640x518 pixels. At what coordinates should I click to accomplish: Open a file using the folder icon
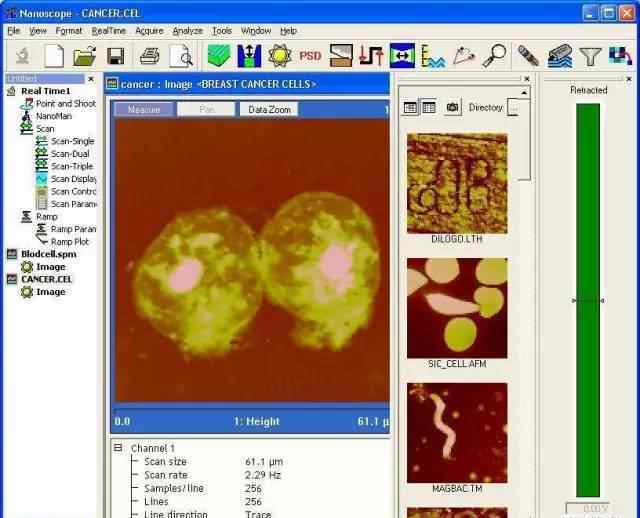click(84, 56)
